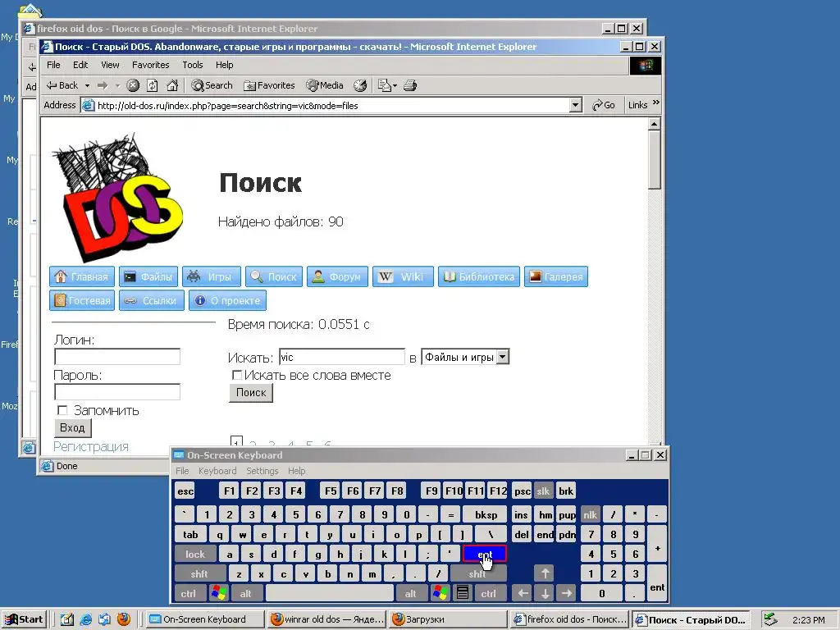The image size is (840, 630).
Task: Switch to Загрузки taskbar window
Action: 449,619
